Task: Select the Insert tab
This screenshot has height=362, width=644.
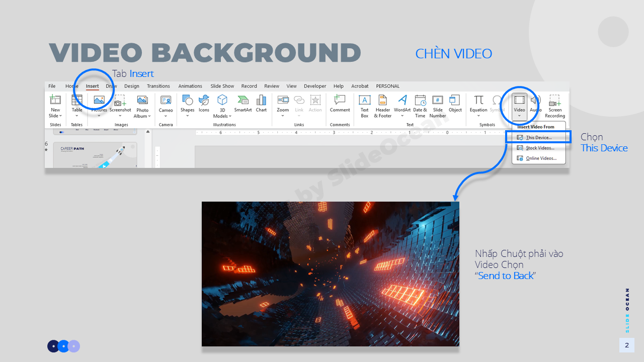Action: [x=93, y=86]
